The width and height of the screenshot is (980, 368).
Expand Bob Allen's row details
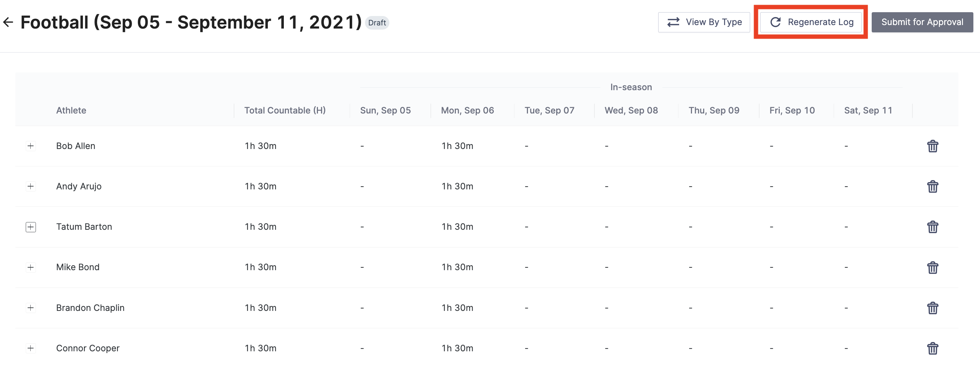click(31, 146)
